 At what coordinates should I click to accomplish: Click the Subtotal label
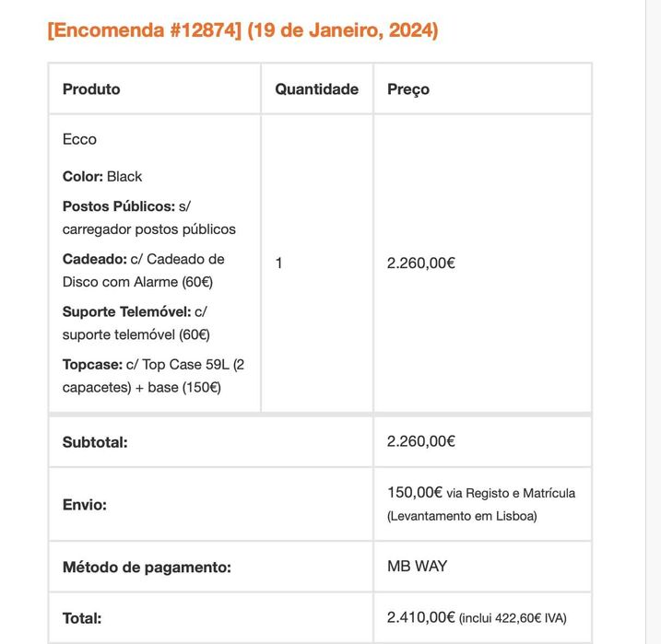[95, 442]
